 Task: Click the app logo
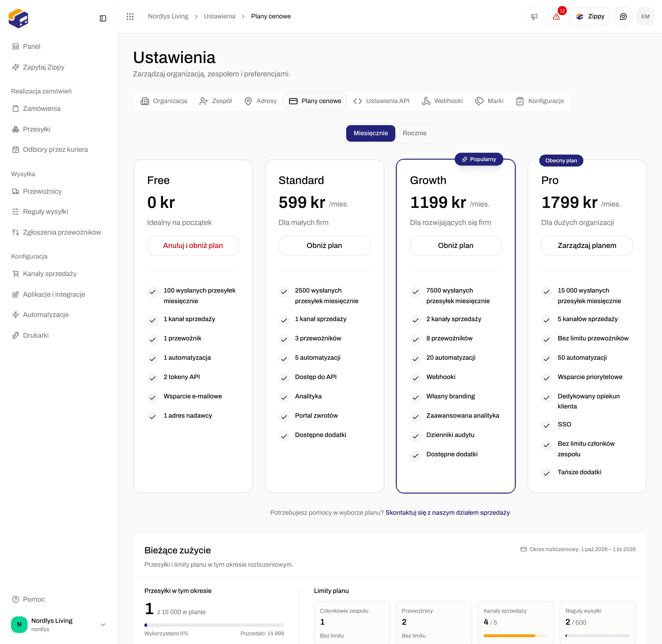point(18,18)
